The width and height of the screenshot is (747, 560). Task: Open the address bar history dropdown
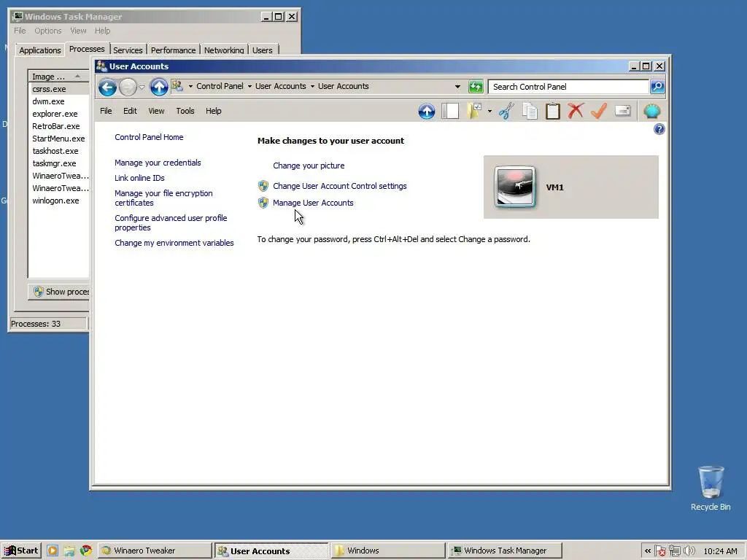(x=457, y=87)
